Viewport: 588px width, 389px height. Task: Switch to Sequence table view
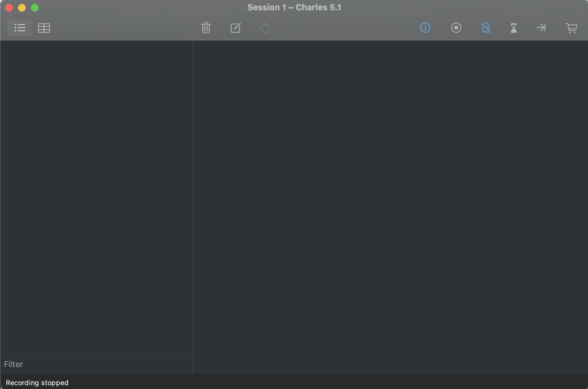[44, 28]
